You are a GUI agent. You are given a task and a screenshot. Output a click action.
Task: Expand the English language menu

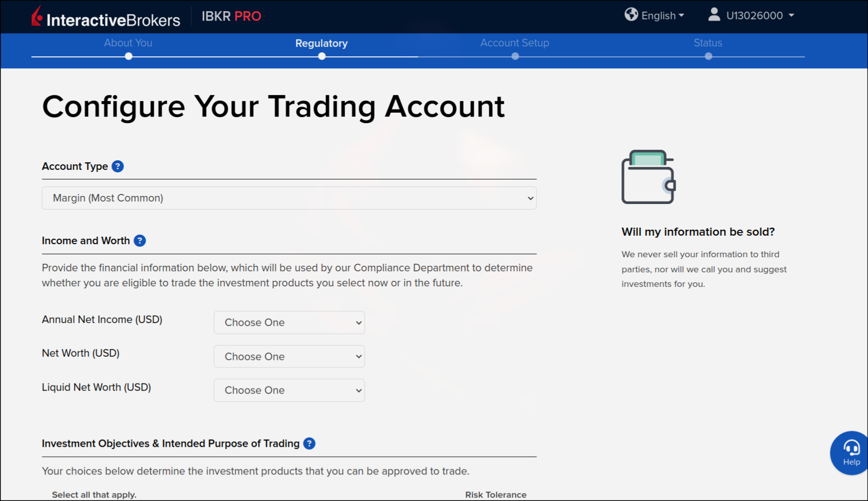coord(662,16)
